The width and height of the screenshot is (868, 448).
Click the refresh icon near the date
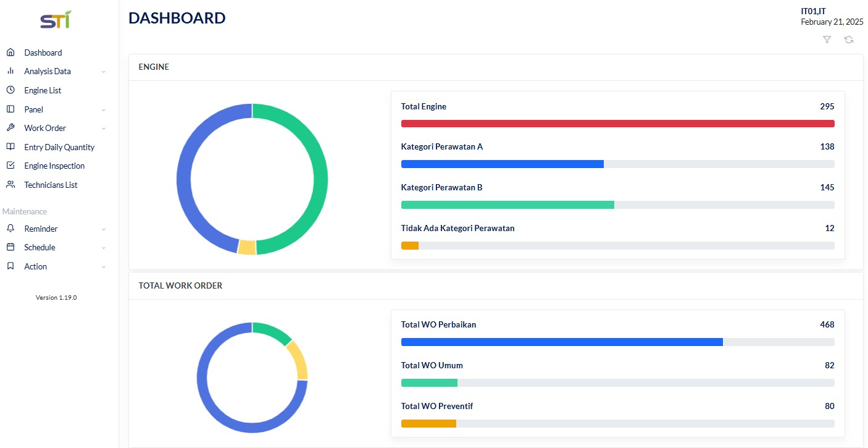click(x=849, y=40)
